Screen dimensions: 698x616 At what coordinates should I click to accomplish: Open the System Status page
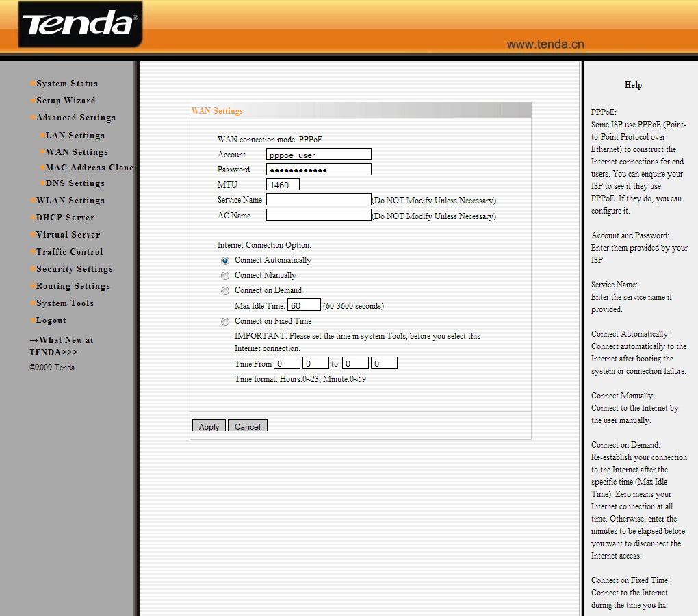pos(66,84)
